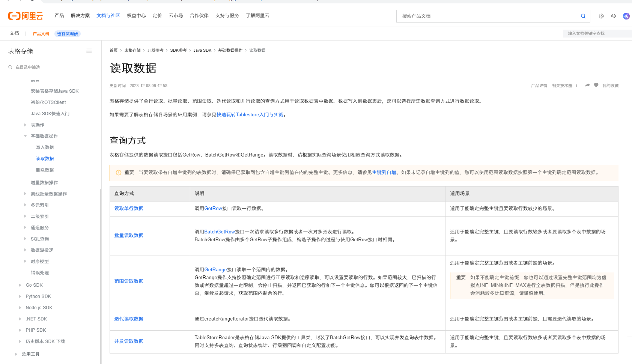Expand the 离线批量数据操作 node
Image resolution: width=632 pixels, height=364 pixels.
pos(25,194)
